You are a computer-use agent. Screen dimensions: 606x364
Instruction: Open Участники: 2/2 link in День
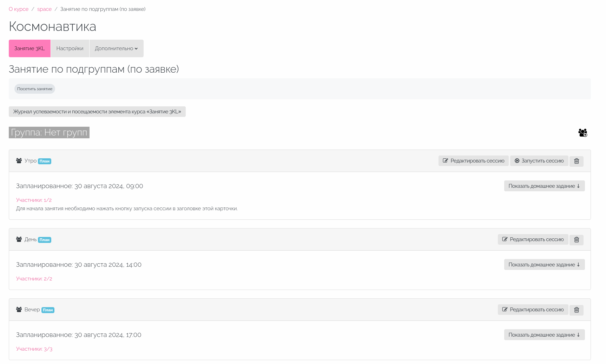click(x=34, y=279)
